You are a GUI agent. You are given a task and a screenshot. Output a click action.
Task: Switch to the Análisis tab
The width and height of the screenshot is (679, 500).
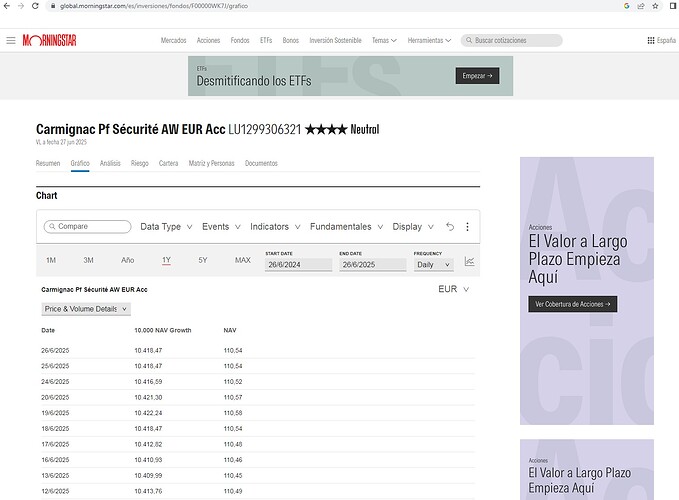[110, 163]
